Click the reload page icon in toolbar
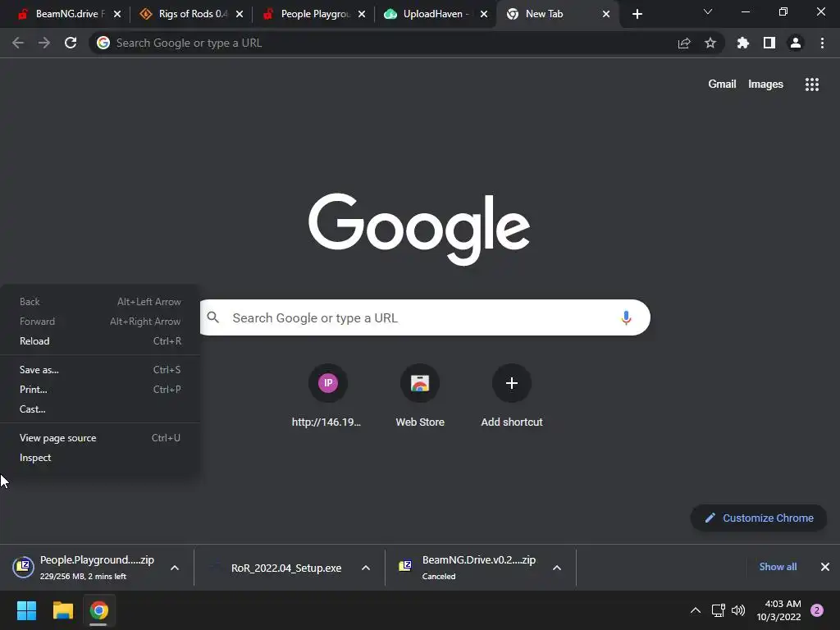Viewport: 840px width, 630px height. click(x=71, y=43)
